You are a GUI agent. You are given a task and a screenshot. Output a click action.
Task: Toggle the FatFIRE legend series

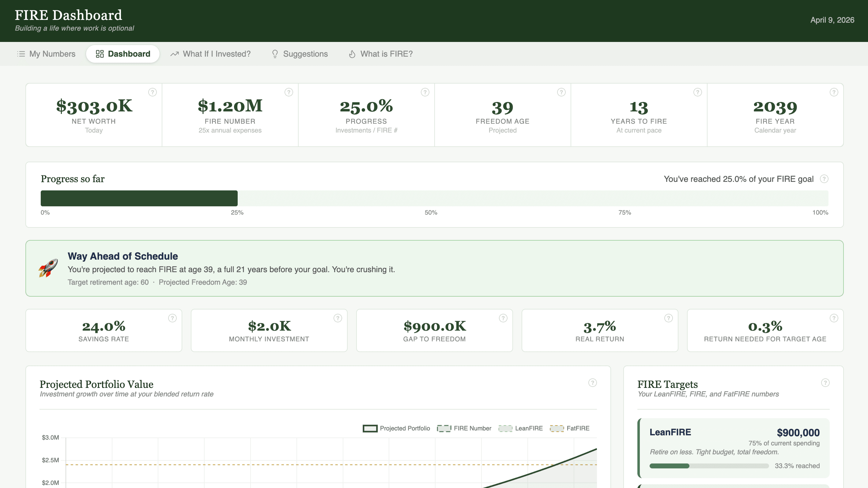click(569, 428)
